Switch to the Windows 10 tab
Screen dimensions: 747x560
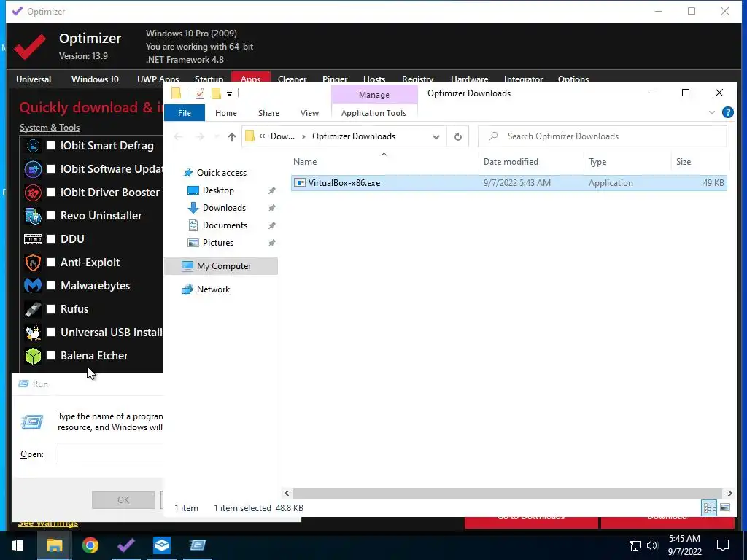[95, 79]
